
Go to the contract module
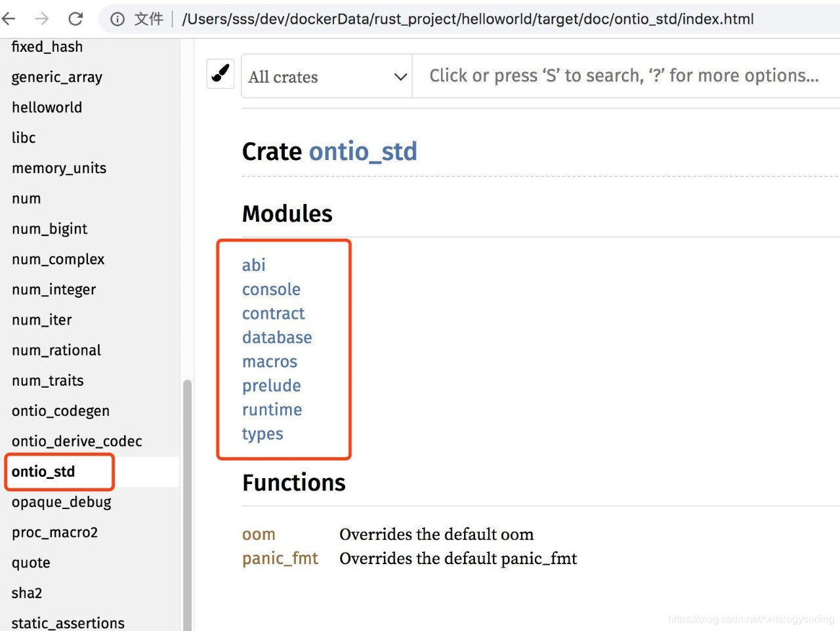coord(274,314)
